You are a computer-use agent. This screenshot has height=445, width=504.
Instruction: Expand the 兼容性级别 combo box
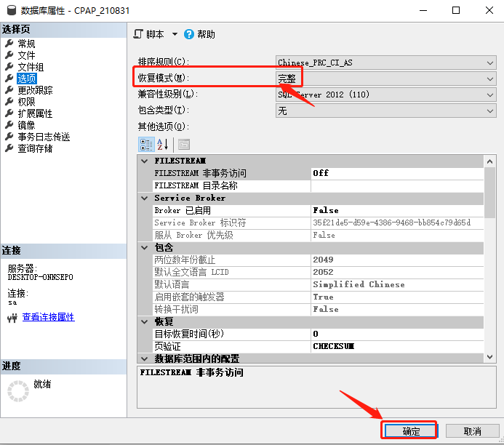(x=489, y=95)
